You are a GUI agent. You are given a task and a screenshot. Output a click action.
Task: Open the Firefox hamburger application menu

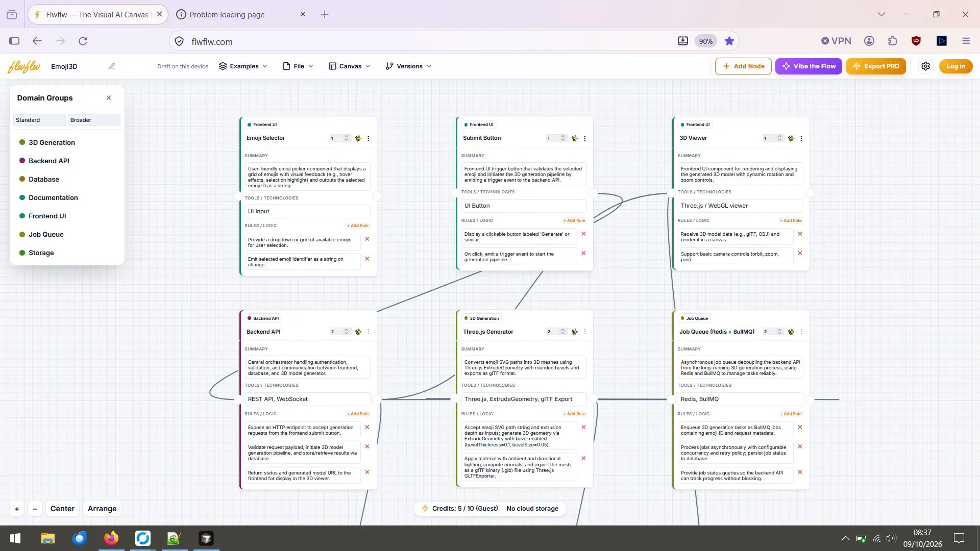coord(966,41)
